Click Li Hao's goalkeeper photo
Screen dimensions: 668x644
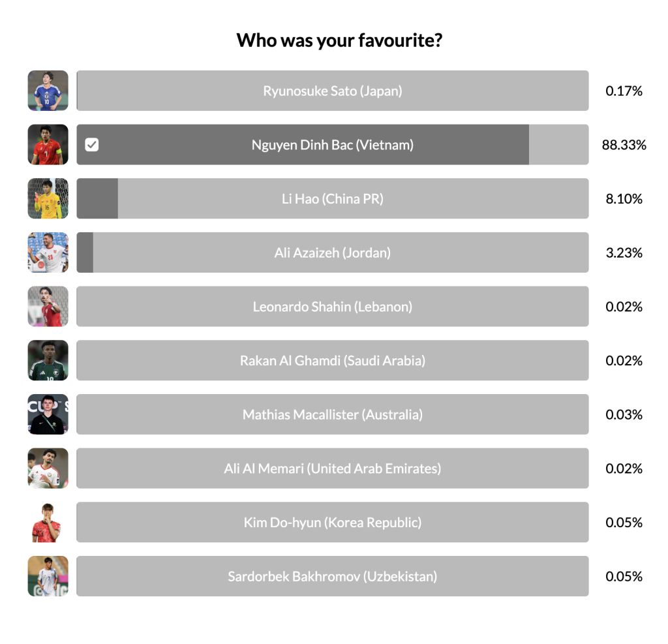click(x=48, y=198)
